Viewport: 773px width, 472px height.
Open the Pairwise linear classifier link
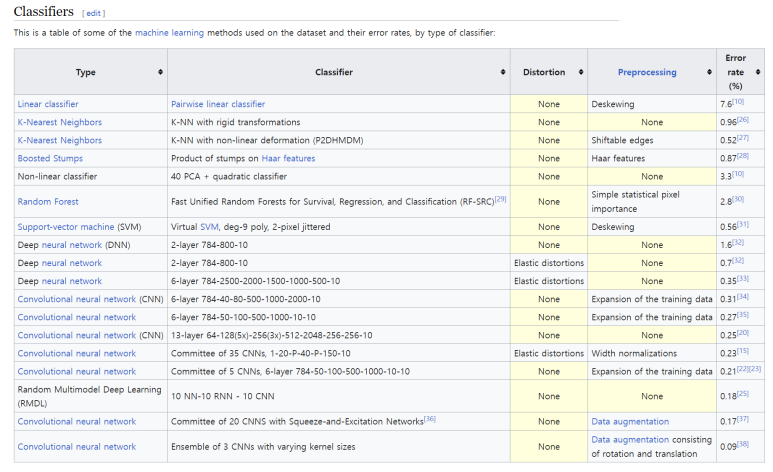pyautogui.click(x=218, y=104)
